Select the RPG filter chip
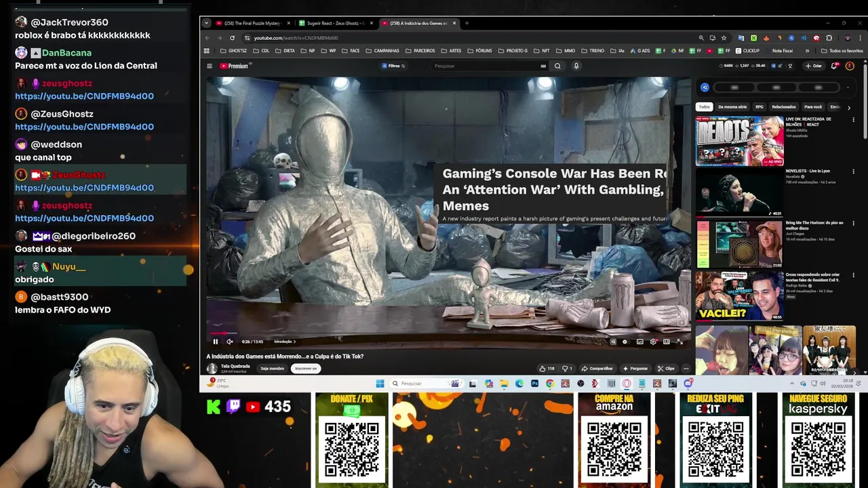Image resolution: width=868 pixels, height=488 pixels. click(759, 106)
